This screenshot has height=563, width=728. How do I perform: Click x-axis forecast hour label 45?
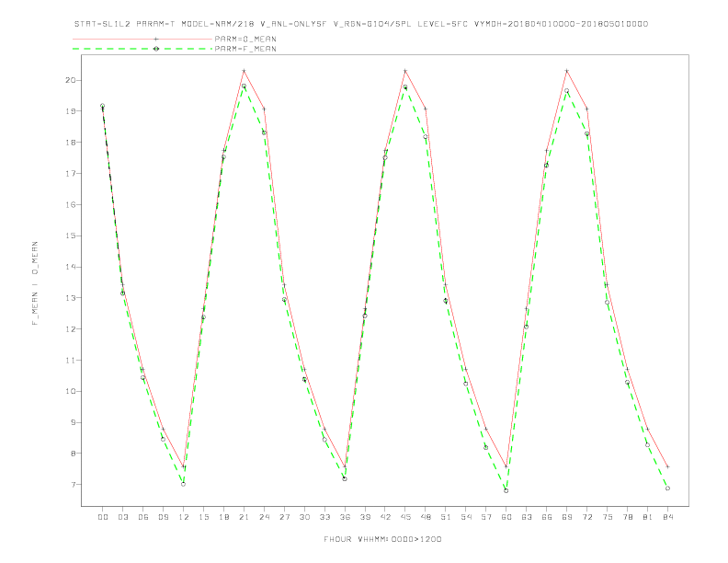pos(405,517)
